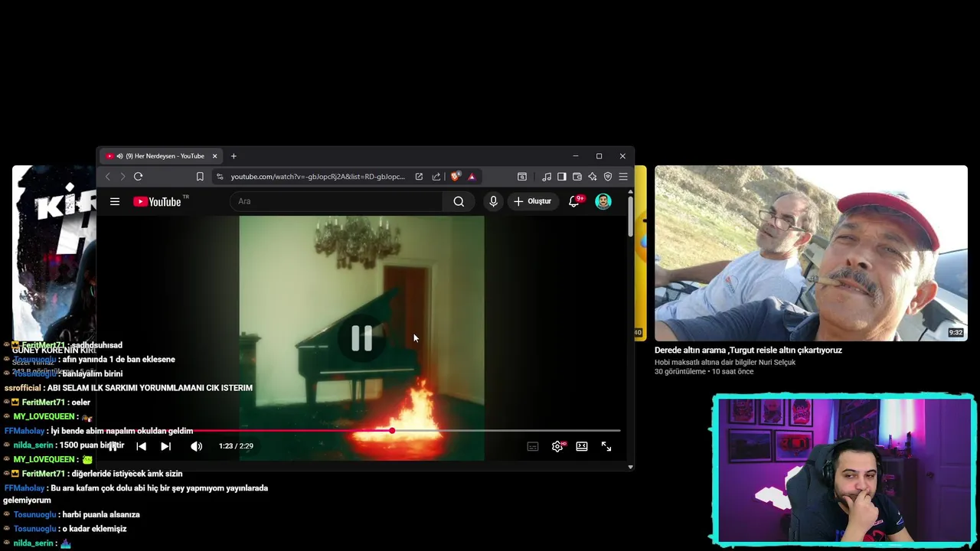Maximize the browser window
980x551 pixels.
(599, 156)
